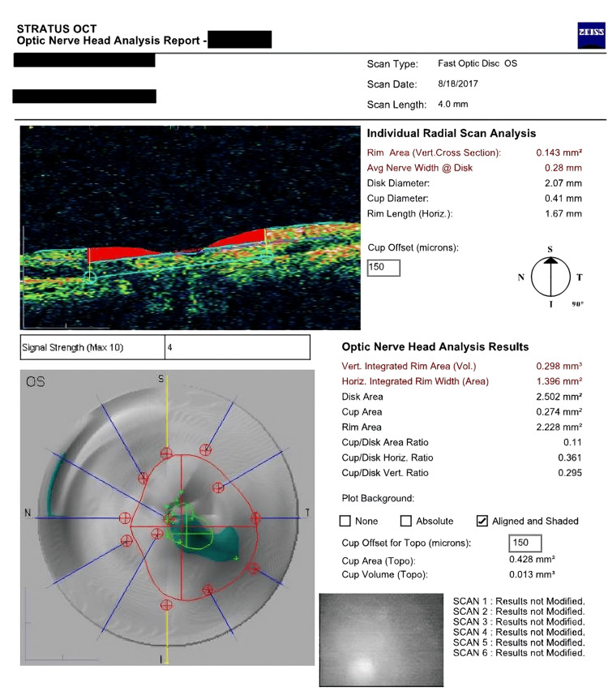Click the scan direction compass circle
Screen dimensions: 608x700
pyautogui.click(x=550, y=277)
